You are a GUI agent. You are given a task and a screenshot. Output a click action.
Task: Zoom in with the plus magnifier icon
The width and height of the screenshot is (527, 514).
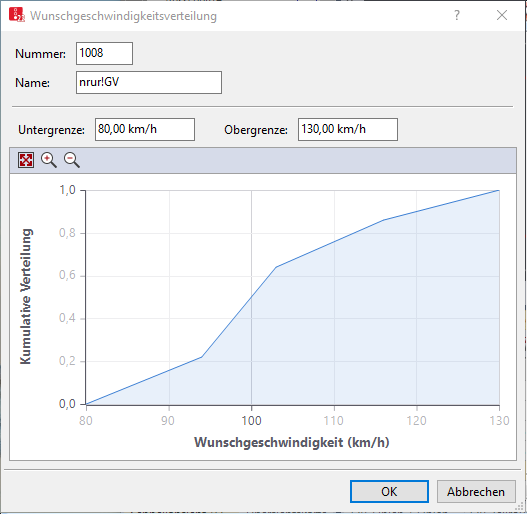click(49, 160)
